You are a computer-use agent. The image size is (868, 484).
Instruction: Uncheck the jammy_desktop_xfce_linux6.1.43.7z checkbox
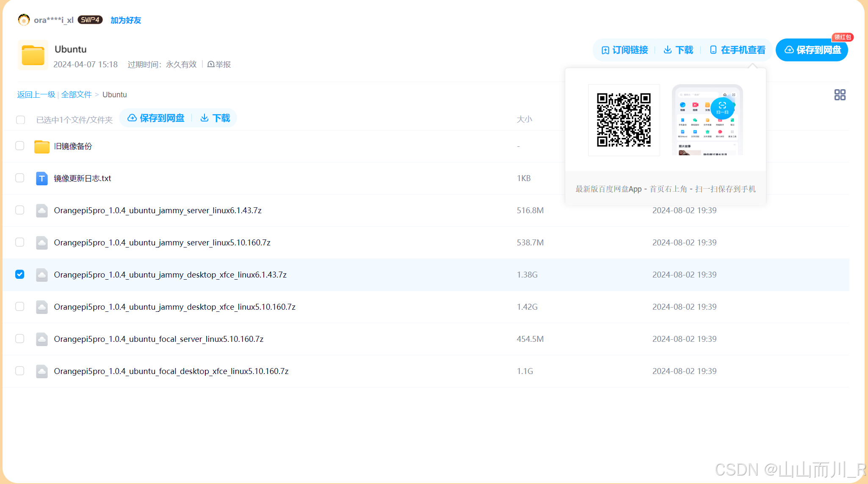[x=20, y=274]
